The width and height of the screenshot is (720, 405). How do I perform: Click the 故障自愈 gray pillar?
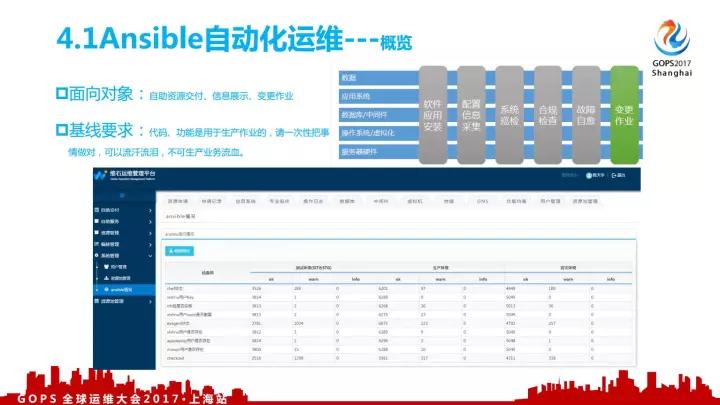pyautogui.click(x=586, y=115)
